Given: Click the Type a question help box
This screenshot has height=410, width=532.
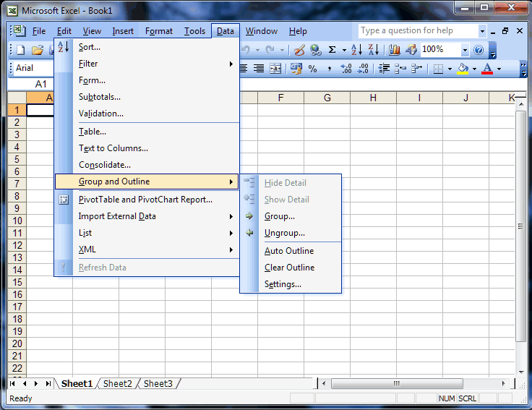Looking at the screenshot, I should [418, 31].
